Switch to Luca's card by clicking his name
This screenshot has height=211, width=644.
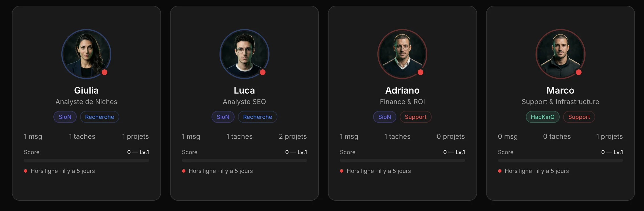(244, 90)
